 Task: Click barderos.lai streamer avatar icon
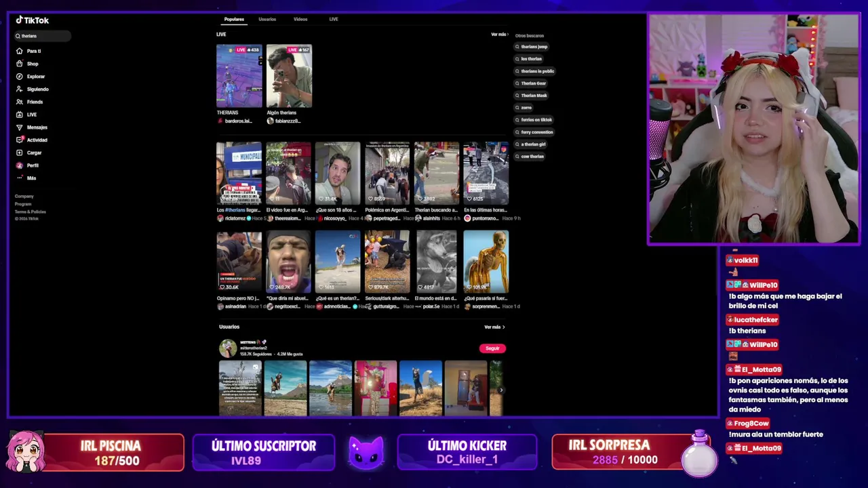(220, 121)
